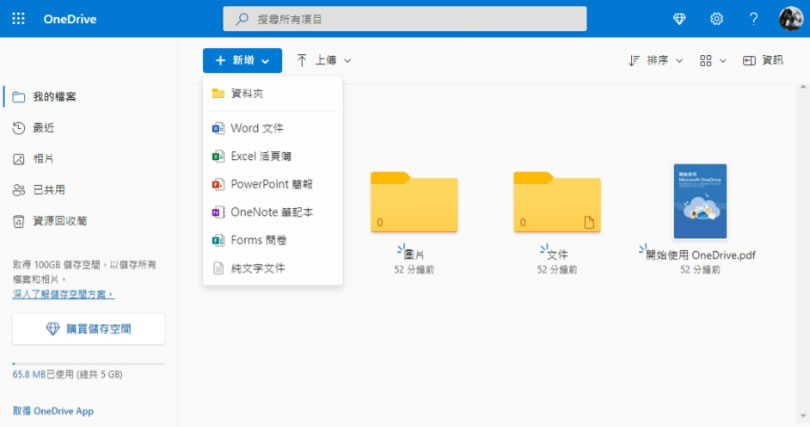Click the 我的檔案 folder icon

pyautogui.click(x=19, y=97)
